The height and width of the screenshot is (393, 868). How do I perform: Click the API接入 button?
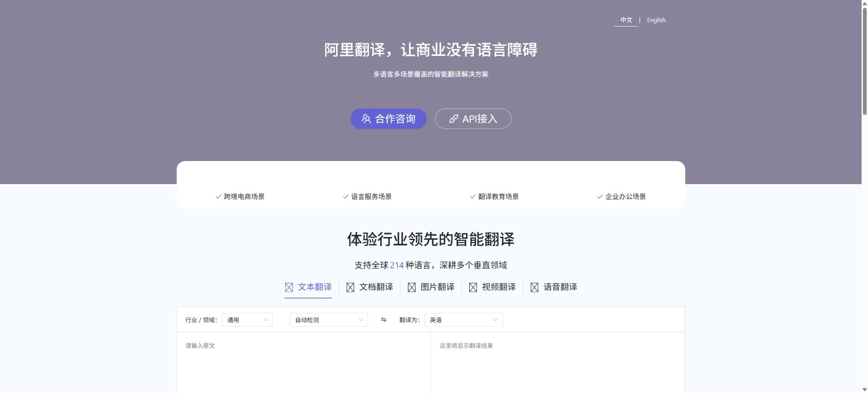click(473, 119)
